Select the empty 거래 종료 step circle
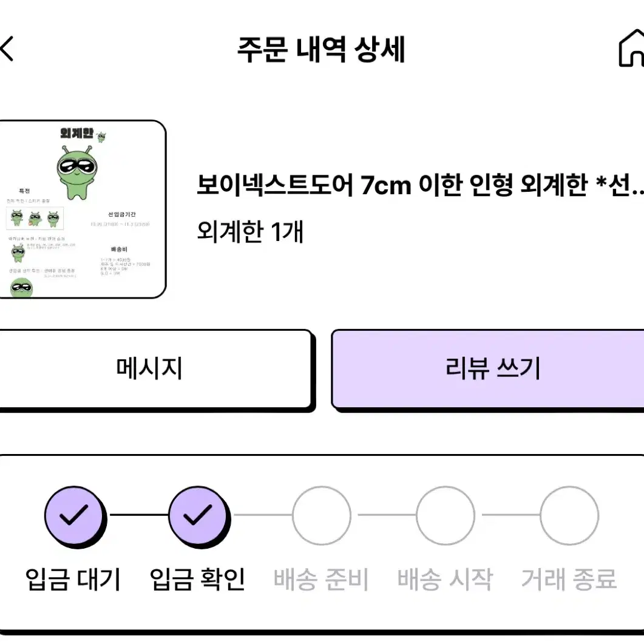The width and height of the screenshot is (644, 644). 569,515
